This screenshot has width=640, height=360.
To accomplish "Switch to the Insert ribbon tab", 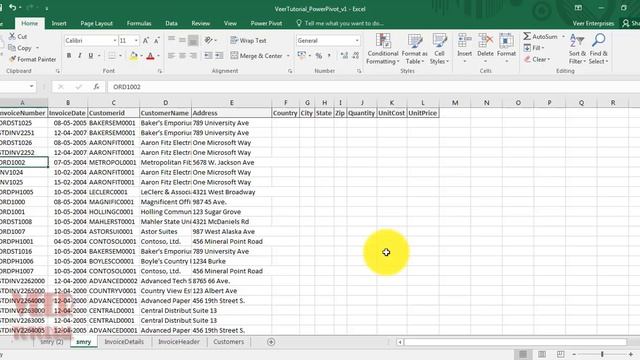I will coord(59,23).
